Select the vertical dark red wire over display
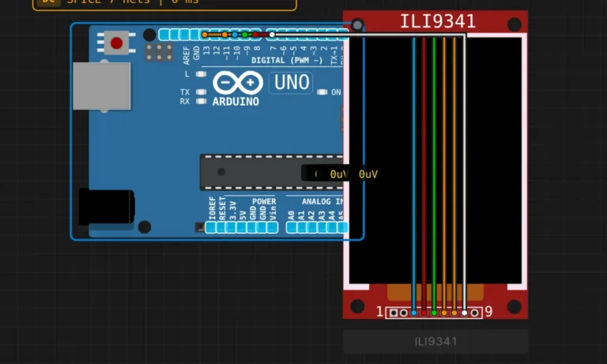This screenshot has width=607, height=364. point(424,174)
